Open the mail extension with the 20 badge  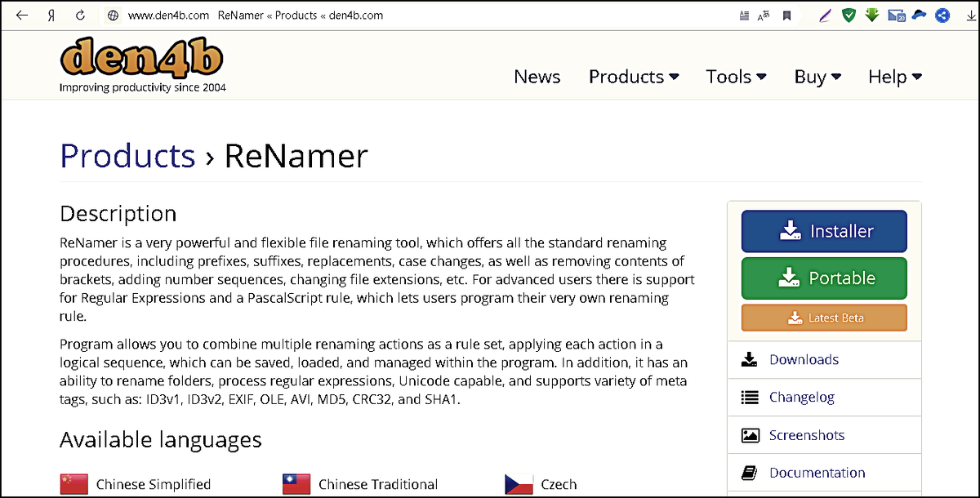pyautogui.click(x=896, y=16)
